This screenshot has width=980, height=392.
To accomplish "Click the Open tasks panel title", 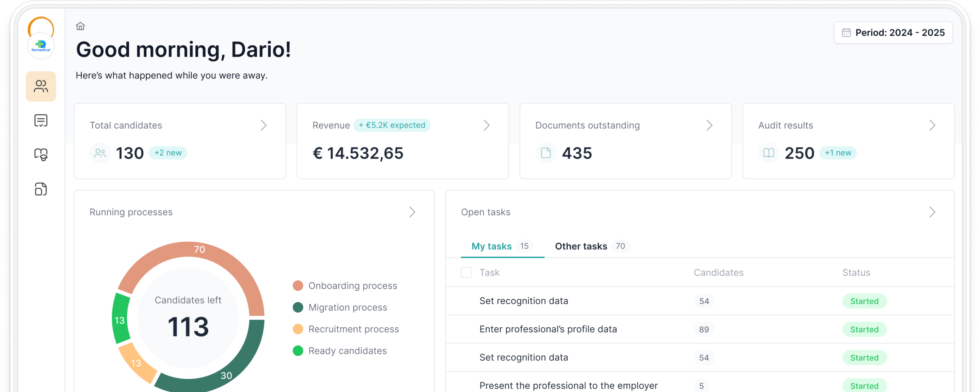I will coord(486,212).
